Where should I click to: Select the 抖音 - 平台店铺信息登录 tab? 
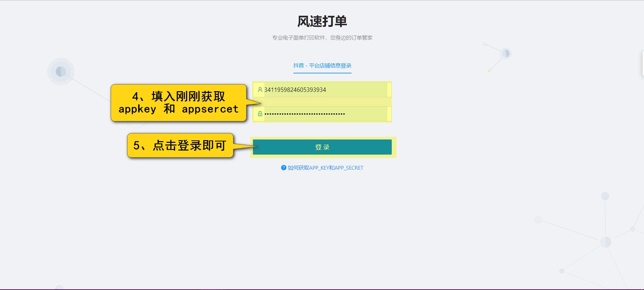pos(322,66)
